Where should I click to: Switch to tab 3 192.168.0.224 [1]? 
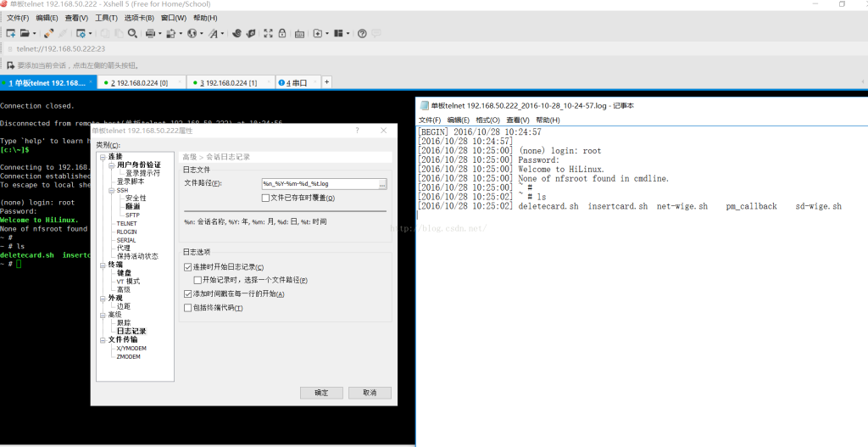coord(231,83)
